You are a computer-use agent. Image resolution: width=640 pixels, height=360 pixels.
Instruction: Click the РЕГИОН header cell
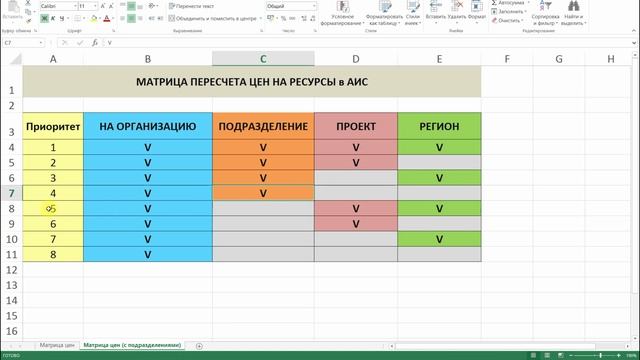click(439, 126)
